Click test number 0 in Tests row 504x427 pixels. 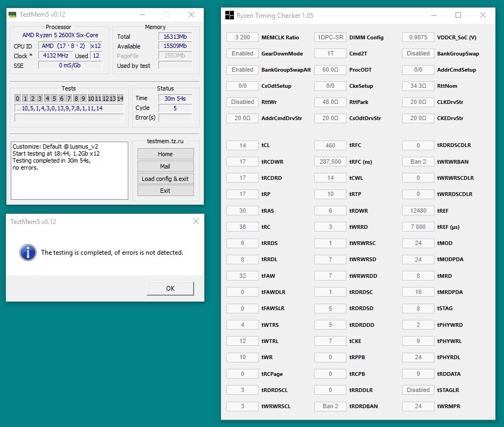pyautogui.click(x=18, y=99)
